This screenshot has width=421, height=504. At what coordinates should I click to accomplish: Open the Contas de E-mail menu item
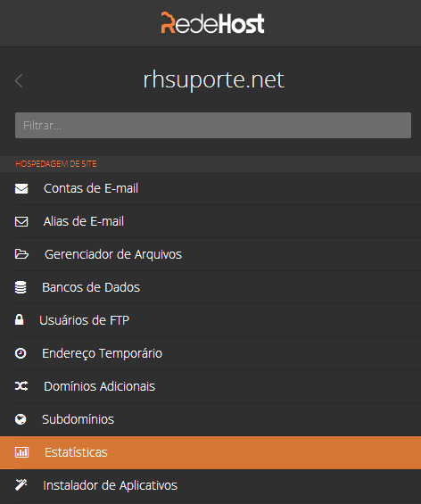click(210, 188)
